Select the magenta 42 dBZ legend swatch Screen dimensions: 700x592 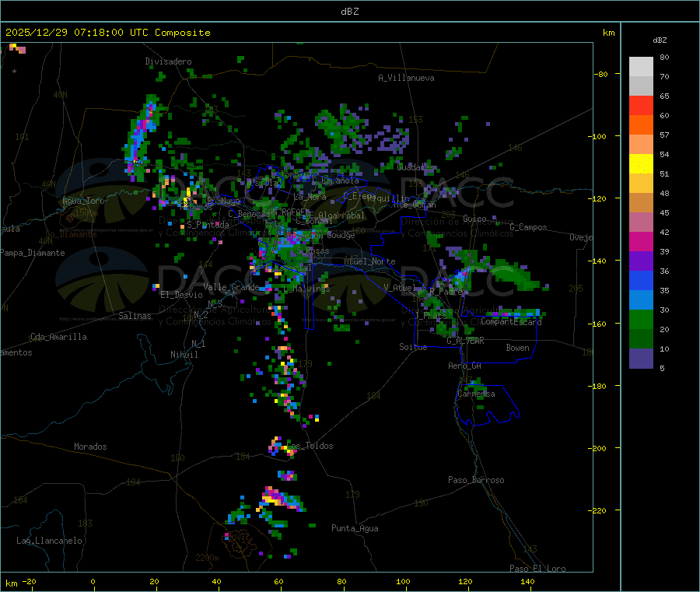point(641,241)
